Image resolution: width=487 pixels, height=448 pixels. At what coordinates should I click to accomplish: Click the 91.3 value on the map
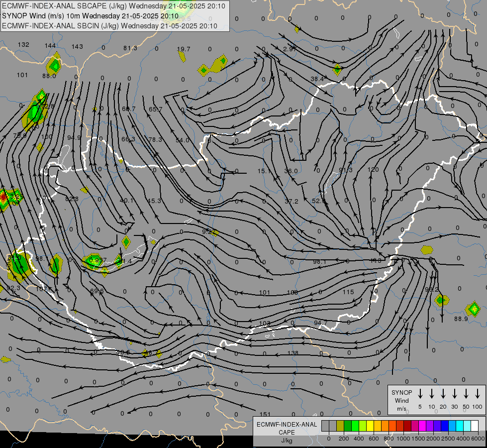point(346,170)
